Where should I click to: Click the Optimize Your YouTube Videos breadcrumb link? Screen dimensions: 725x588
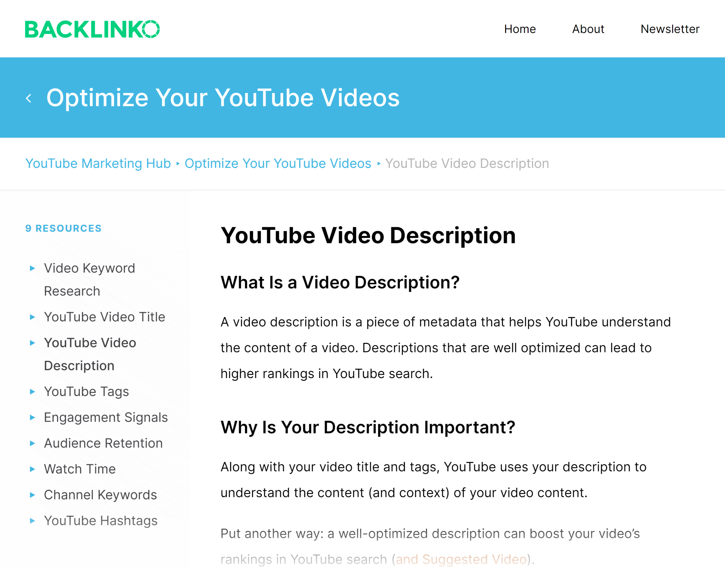click(278, 163)
